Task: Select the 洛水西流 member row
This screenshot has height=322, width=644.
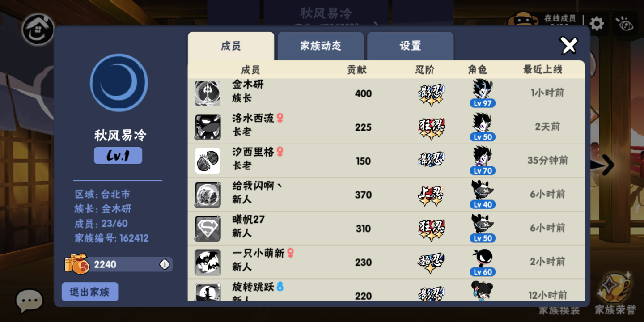Action: 386,127
